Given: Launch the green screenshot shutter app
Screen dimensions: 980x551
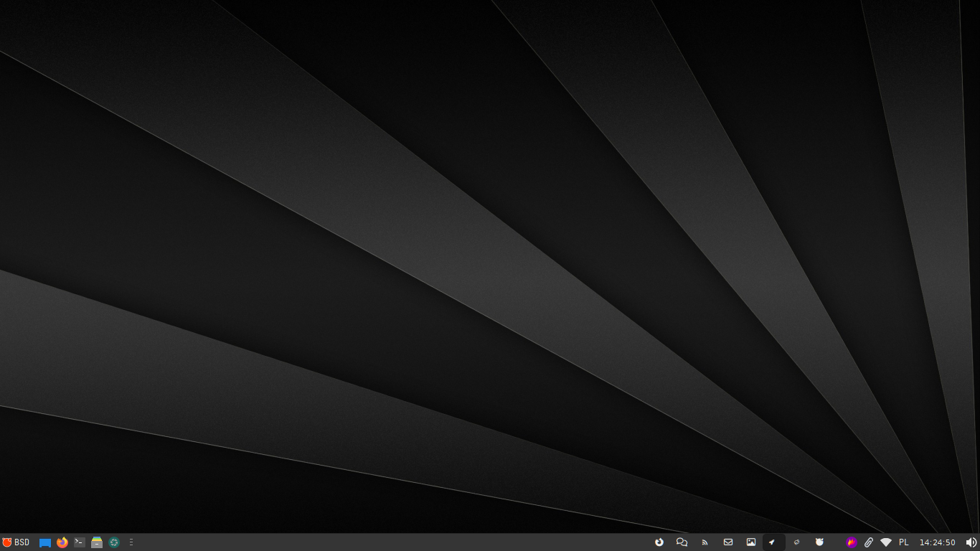Looking at the screenshot, I should (x=114, y=542).
